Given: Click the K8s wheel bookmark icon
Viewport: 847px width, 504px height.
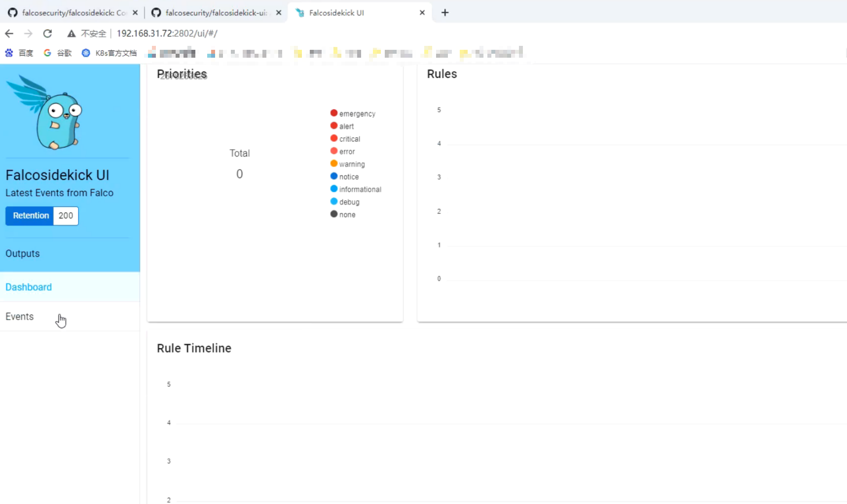Looking at the screenshot, I should coord(86,53).
